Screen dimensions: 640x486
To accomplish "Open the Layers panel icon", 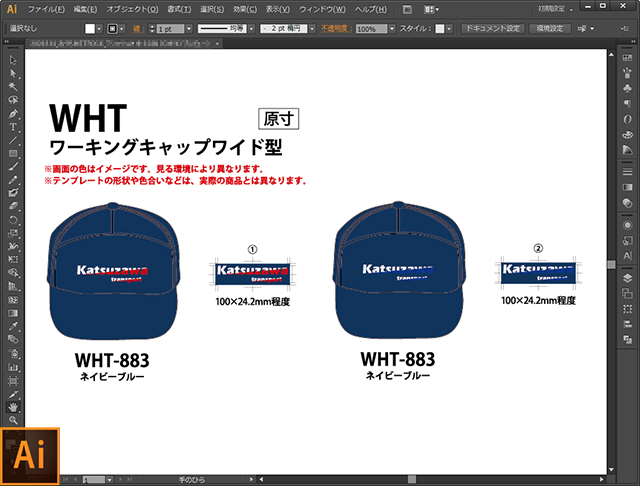I will 627,278.
